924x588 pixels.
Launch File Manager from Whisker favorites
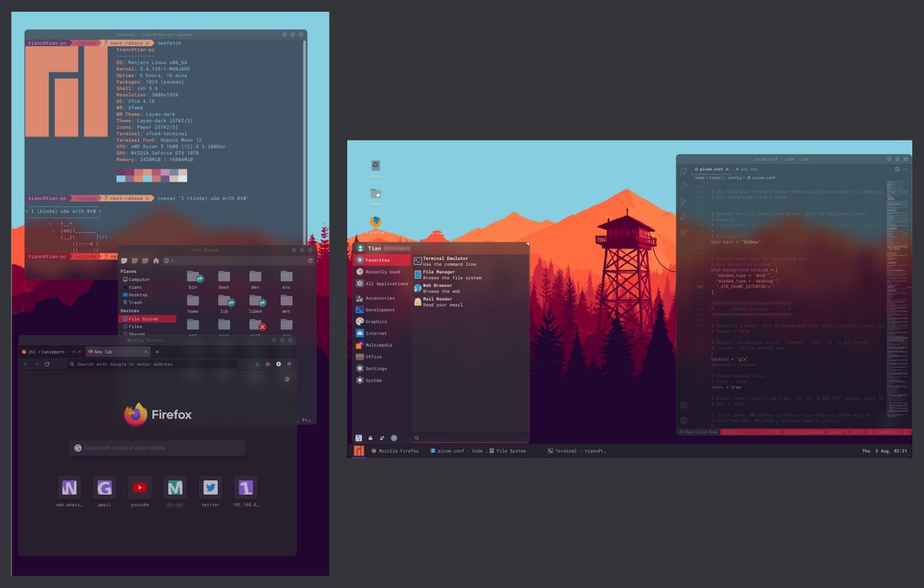[470, 275]
